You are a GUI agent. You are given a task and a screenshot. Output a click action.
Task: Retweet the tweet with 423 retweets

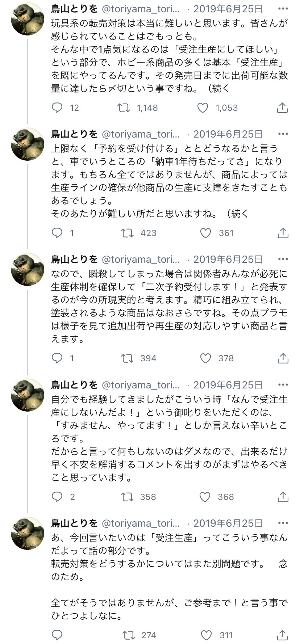(127, 233)
